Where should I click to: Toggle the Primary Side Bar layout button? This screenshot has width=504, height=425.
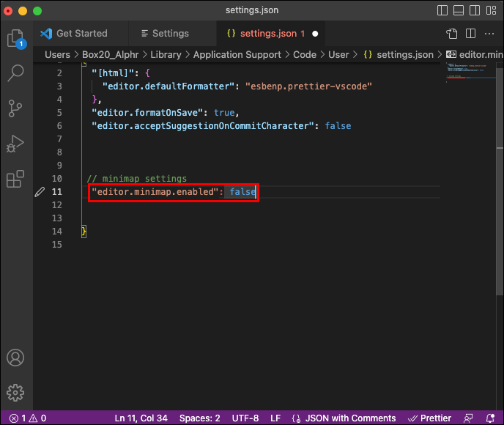click(x=442, y=10)
